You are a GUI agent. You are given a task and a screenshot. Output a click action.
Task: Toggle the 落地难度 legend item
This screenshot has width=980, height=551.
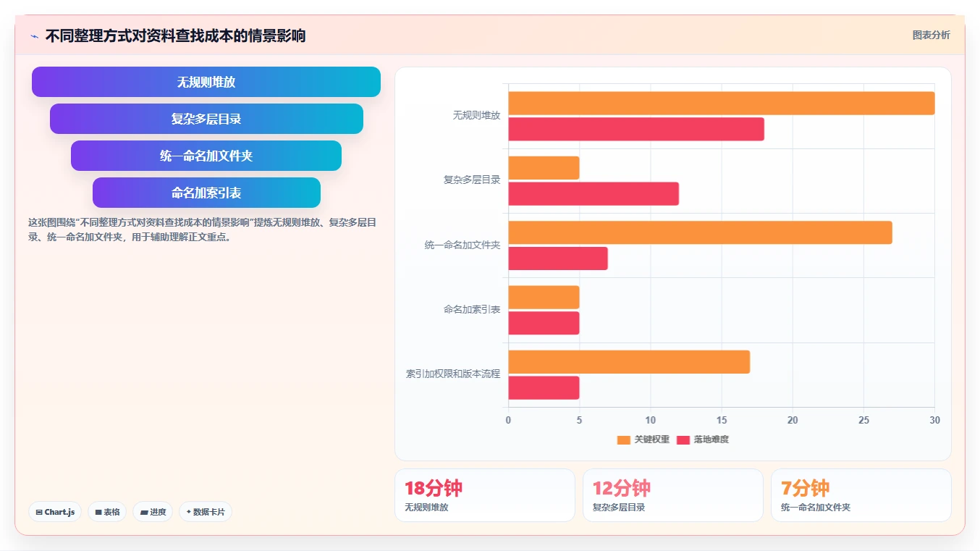pyautogui.click(x=703, y=439)
